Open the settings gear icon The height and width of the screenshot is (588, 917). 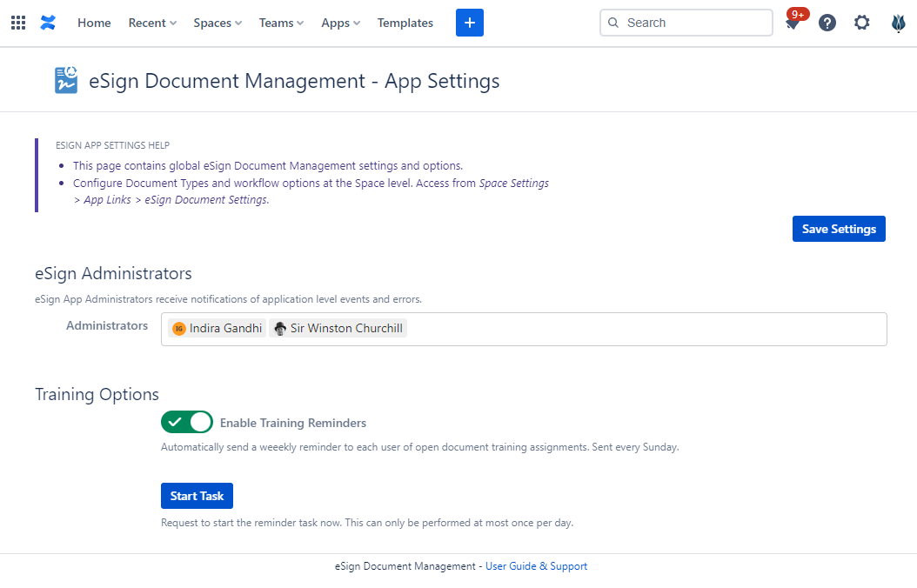(x=861, y=23)
